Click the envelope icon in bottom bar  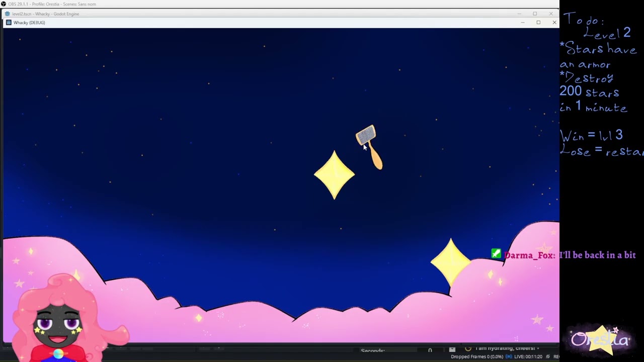[x=452, y=349]
